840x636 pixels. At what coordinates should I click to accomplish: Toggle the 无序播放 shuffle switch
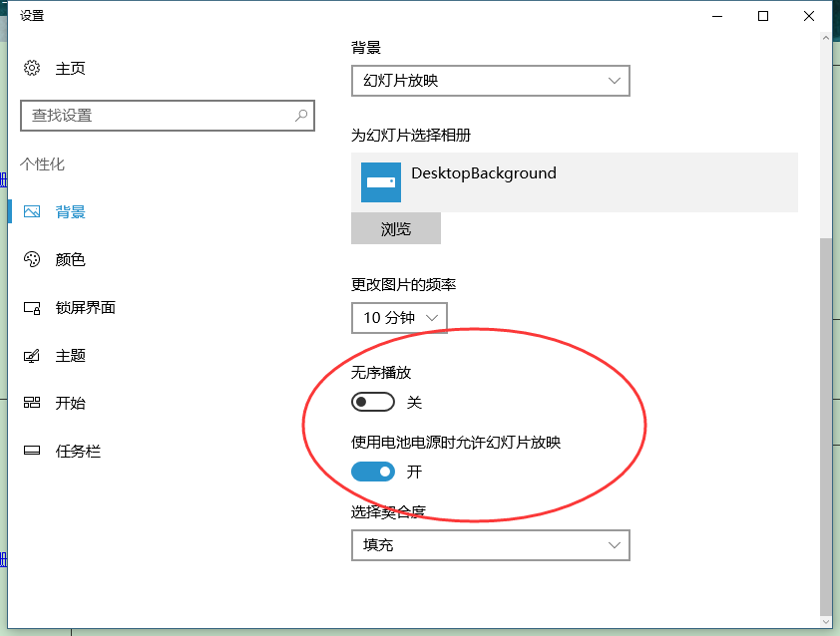373,402
